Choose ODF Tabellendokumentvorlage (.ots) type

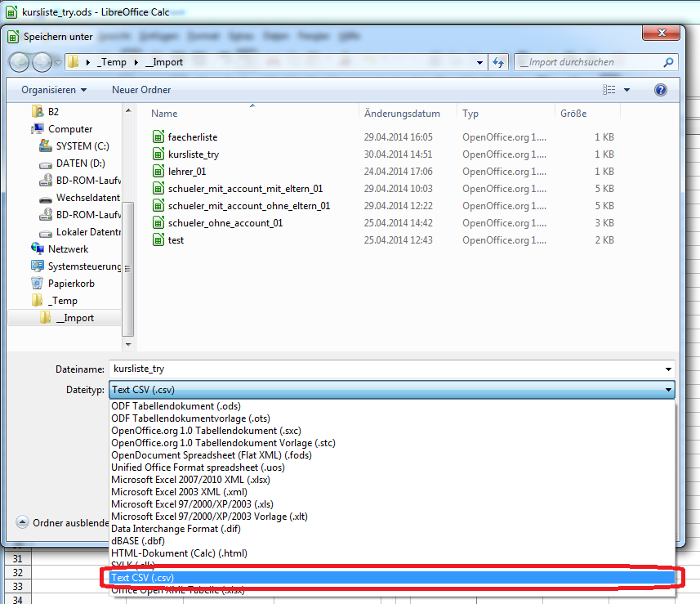(392, 418)
